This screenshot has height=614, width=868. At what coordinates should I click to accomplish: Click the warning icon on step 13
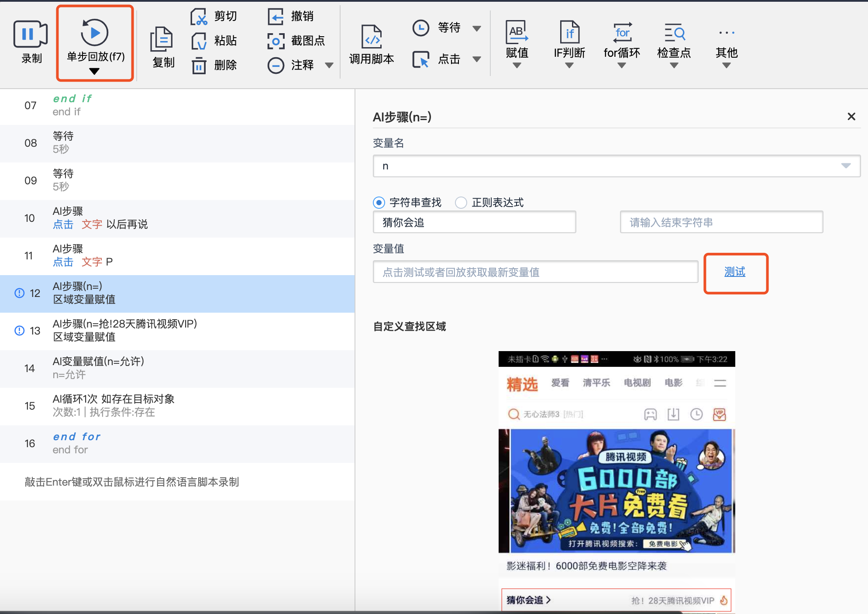[x=20, y=331]
